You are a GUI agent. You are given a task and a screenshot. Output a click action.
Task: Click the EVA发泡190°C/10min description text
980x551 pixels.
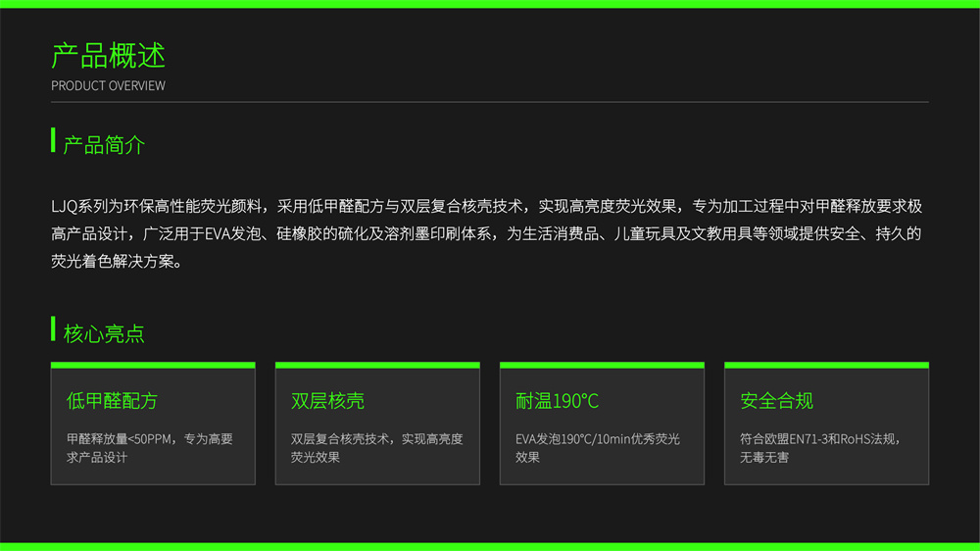598,448
